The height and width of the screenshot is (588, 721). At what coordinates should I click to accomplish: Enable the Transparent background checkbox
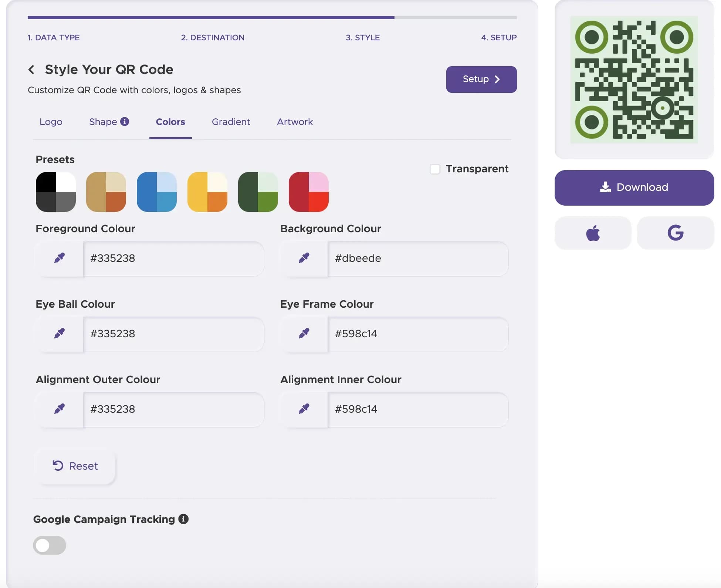tap(435, 169)
